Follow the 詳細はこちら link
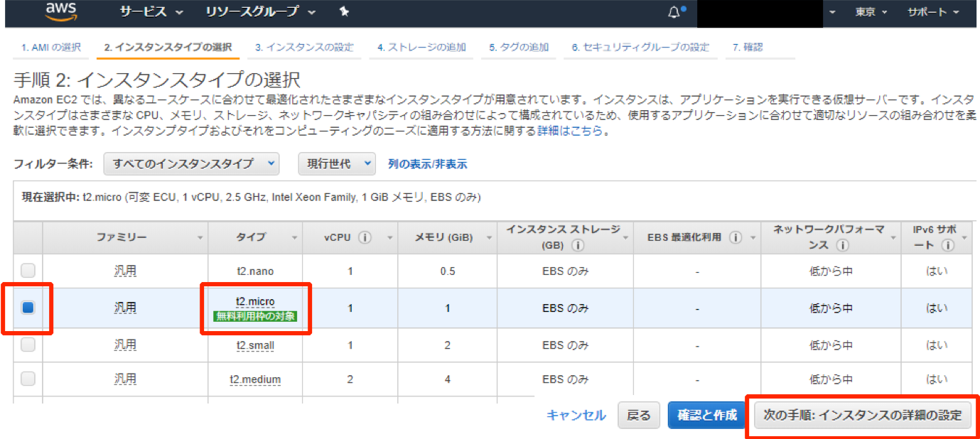The height and width of the screenshot is (439, 980). click(x=570, y=131)
